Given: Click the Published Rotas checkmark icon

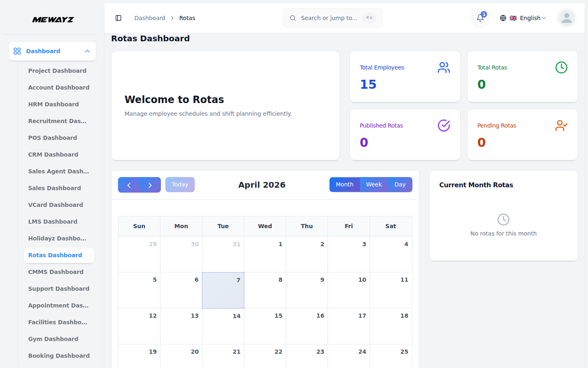Looking at the screenshot, I should click(444, 126).
